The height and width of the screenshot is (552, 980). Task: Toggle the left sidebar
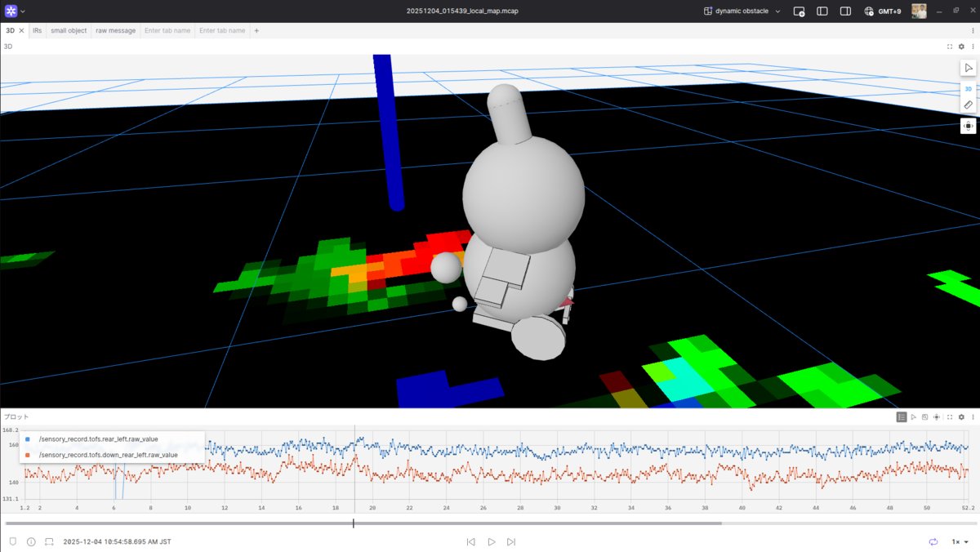[822, 11]
